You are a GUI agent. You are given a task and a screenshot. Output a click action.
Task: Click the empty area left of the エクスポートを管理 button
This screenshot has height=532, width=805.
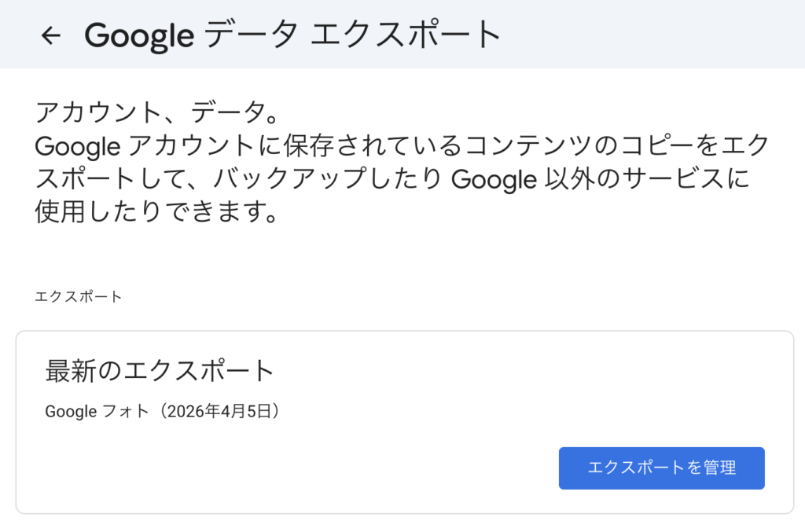click(299, 468)
